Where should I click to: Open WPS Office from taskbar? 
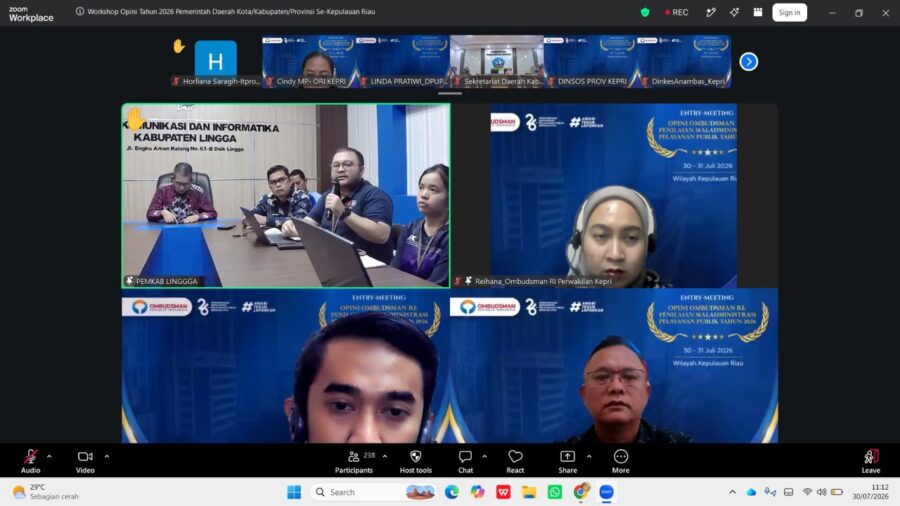pos(503,492)
